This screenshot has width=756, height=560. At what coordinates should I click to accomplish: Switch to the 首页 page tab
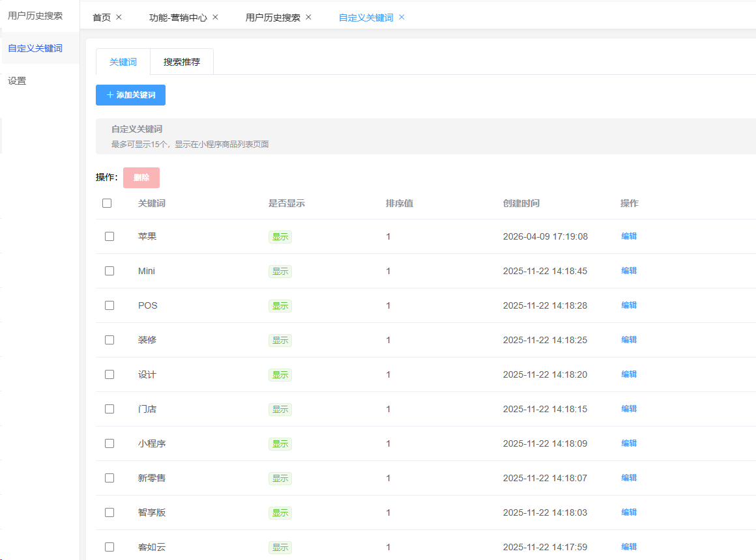102,18
